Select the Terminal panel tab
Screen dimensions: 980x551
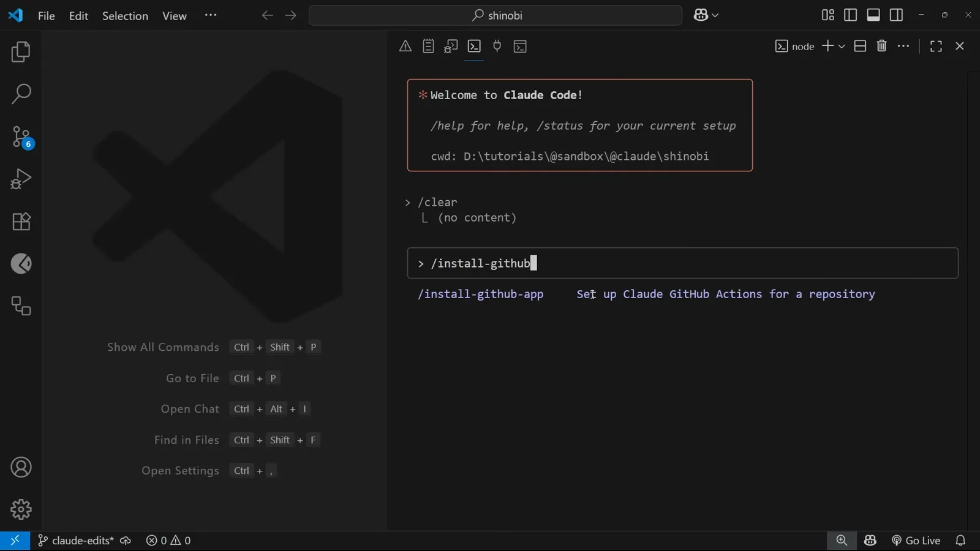474,46
